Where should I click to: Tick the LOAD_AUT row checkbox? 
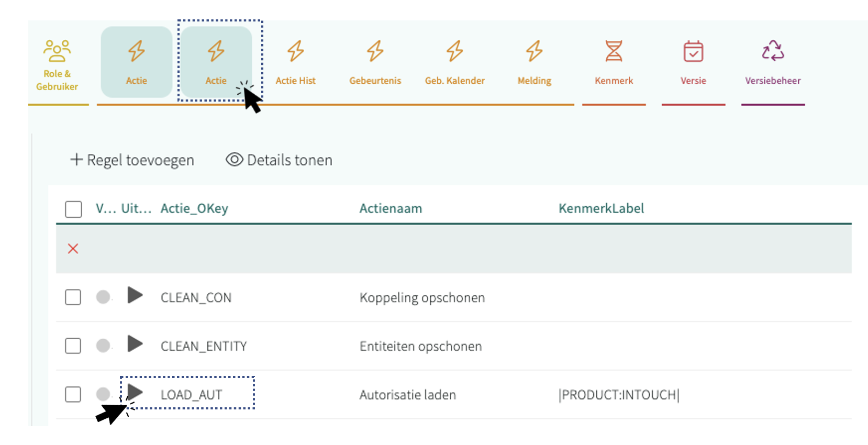pyautogui.click(x=73, y=394)
